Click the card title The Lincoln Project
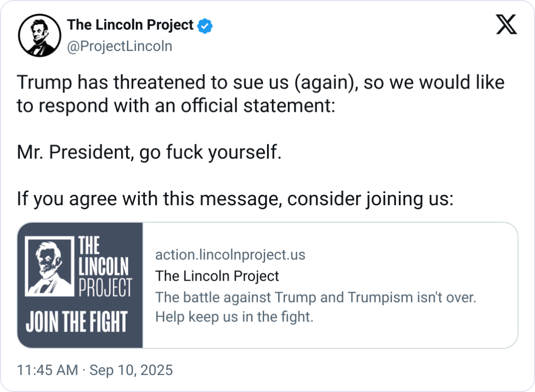Image resolution: width=535 pixels, height=392 pixels. [x=217, y=276]
